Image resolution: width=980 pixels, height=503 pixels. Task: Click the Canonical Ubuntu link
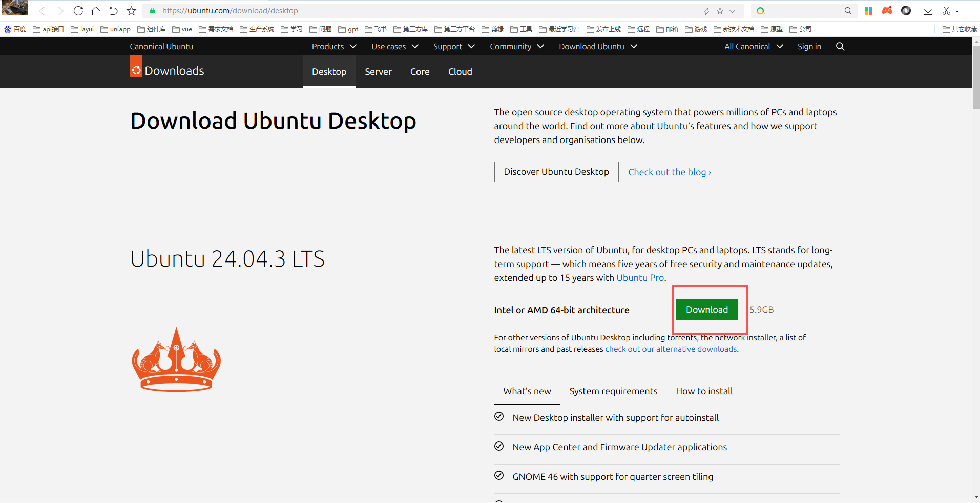pos(161,46)
